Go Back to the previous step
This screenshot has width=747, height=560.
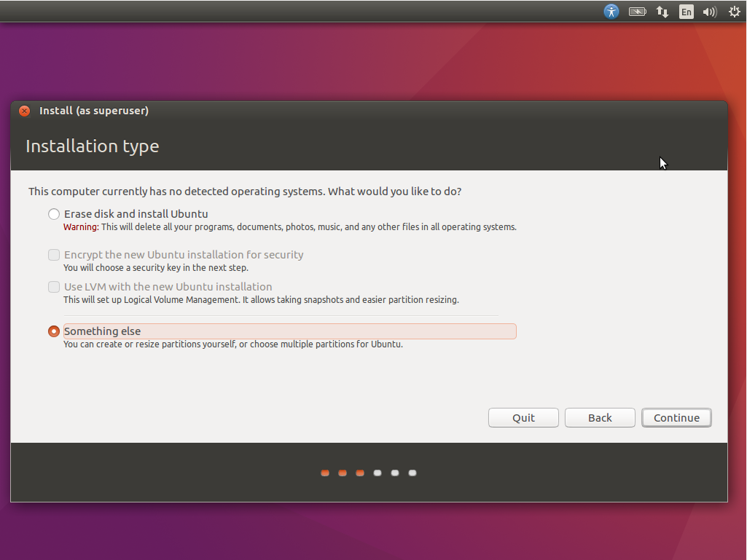point(600,418)
